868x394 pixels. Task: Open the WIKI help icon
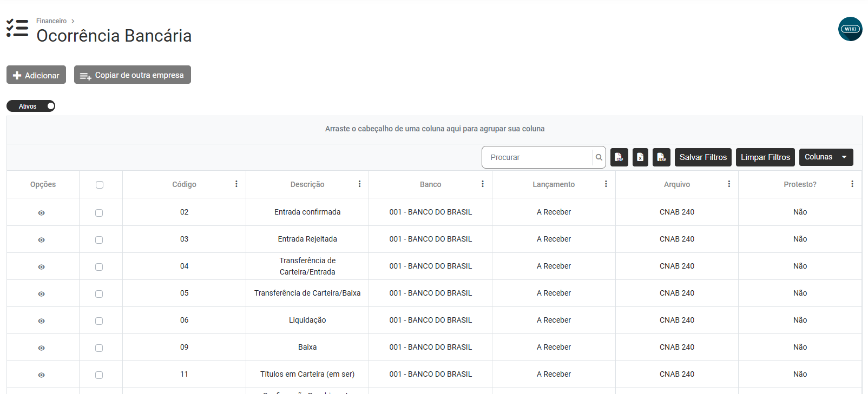click(850, 29)
